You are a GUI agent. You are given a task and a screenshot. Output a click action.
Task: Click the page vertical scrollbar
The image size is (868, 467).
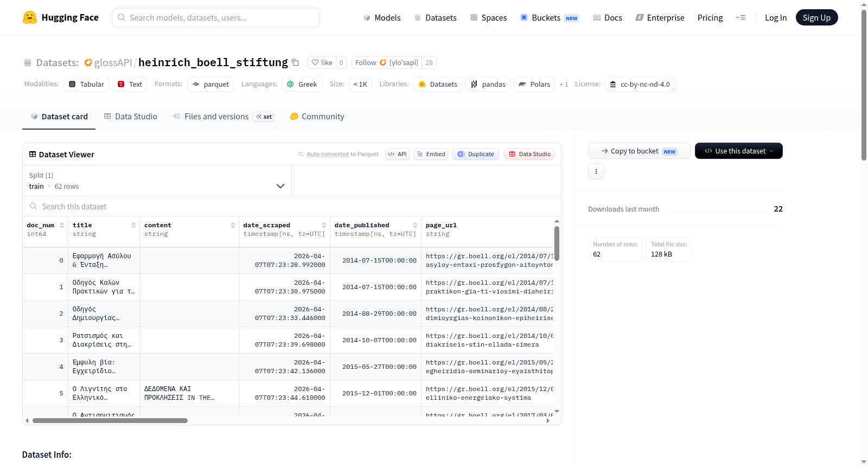[x=864, y=85]
